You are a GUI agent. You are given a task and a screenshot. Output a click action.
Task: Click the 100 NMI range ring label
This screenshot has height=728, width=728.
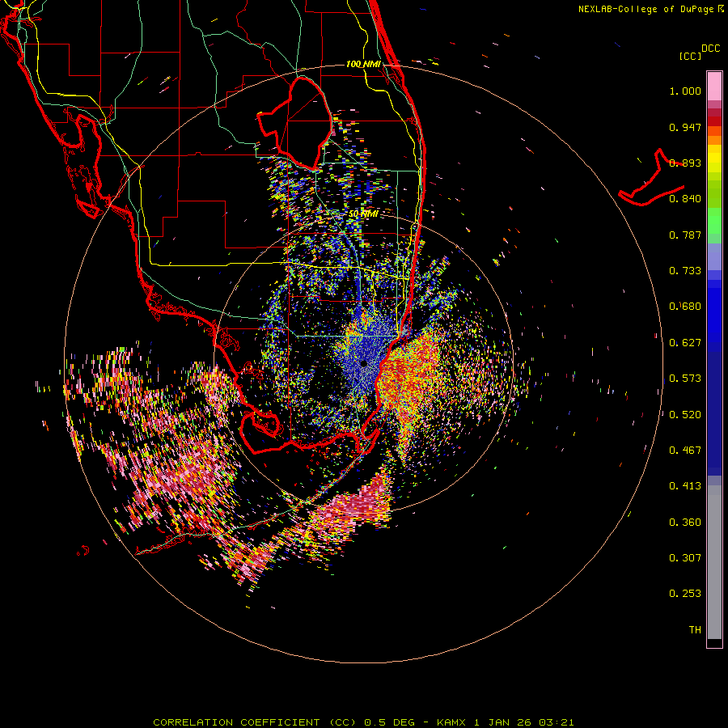coord(363,64)
